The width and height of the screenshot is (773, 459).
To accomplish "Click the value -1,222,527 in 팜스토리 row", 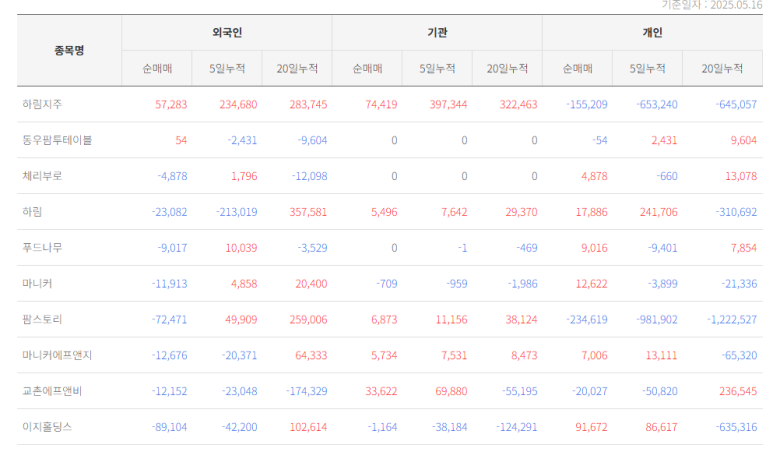I will 732,319.
